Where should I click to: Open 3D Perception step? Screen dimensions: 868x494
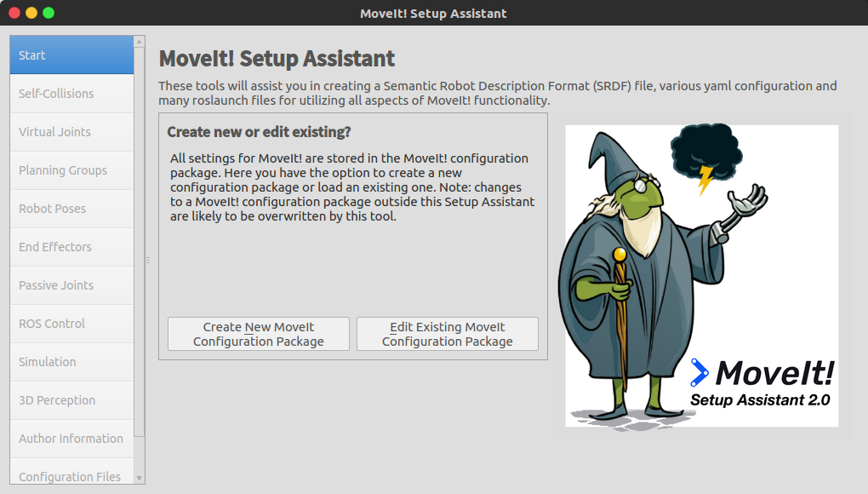[71, 399]
